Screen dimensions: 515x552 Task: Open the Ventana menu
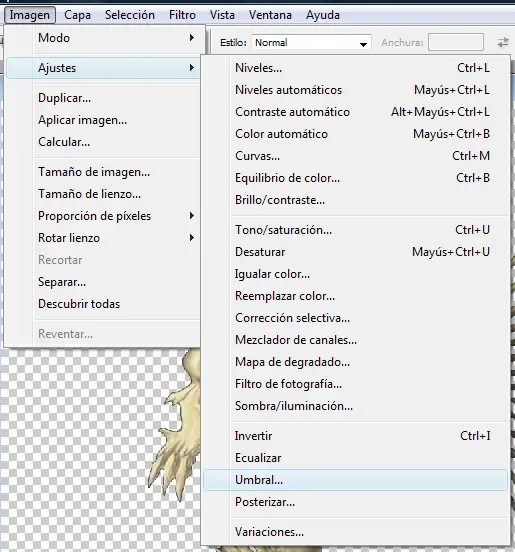[x=270, y=15]
